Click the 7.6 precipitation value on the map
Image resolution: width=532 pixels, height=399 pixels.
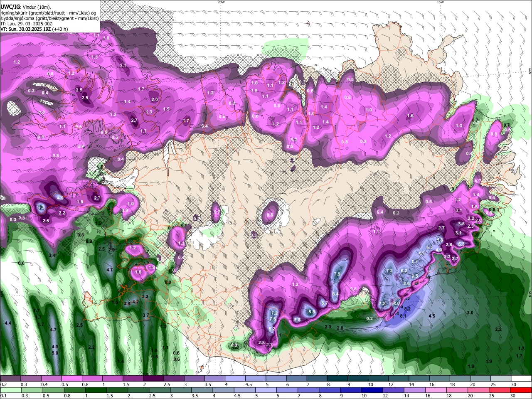point(273,319)
